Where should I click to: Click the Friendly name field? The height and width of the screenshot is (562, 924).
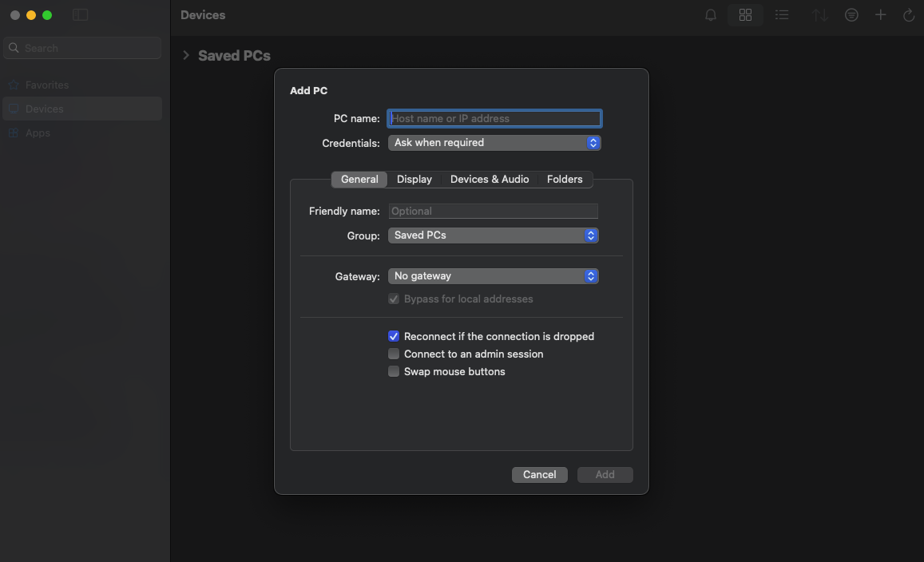(494, 211)
